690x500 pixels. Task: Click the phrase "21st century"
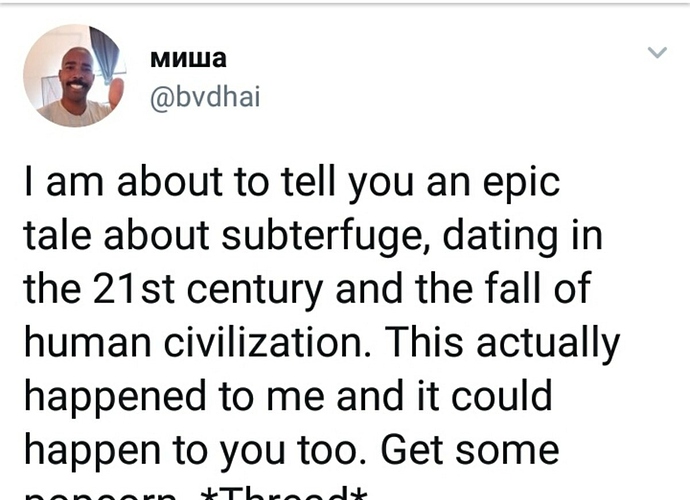pyautogui.click(x=208, y=290)
